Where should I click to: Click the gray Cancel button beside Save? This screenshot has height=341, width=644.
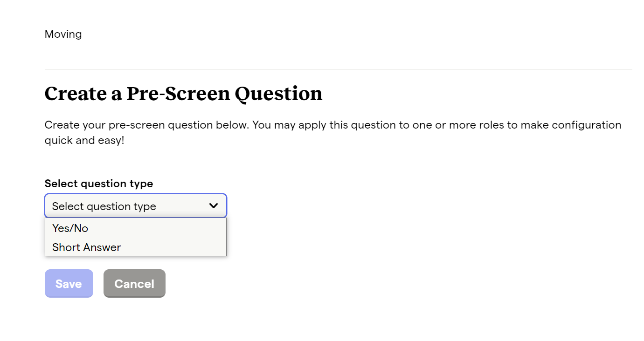point(134,283)
